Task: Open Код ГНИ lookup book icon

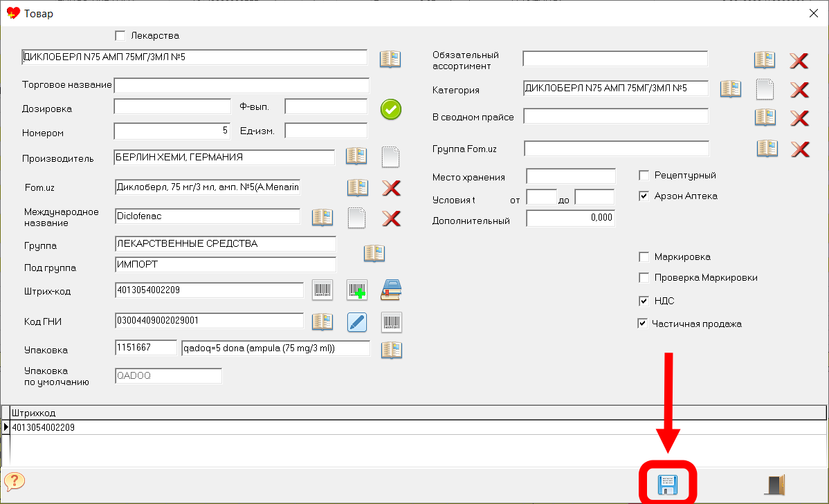Action: [x=322, y=321]
